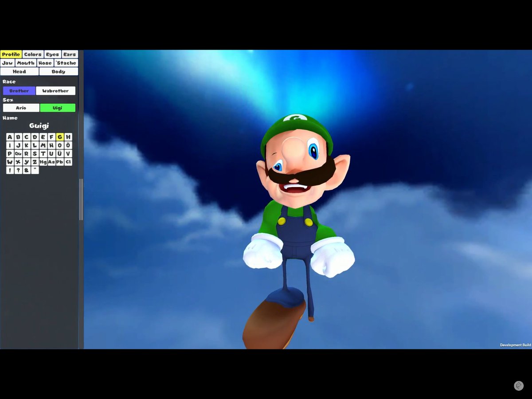Pick letter V for the name
Viewport: 532px width, 399px height.
pyautogui.click(x=68, y=154)
